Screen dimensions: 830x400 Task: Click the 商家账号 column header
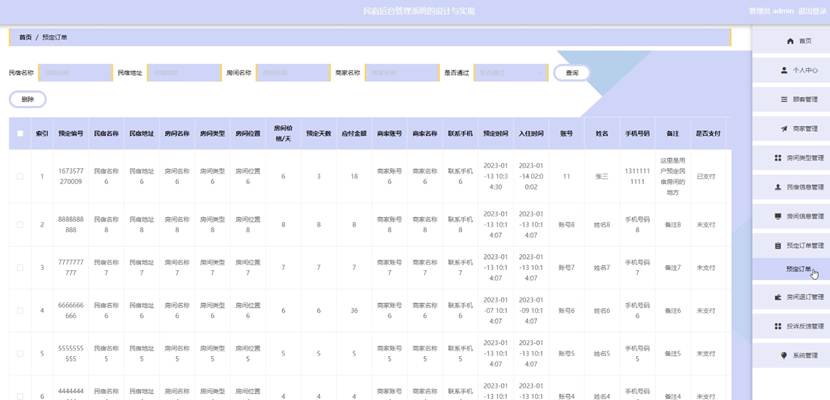coord(390,134)
